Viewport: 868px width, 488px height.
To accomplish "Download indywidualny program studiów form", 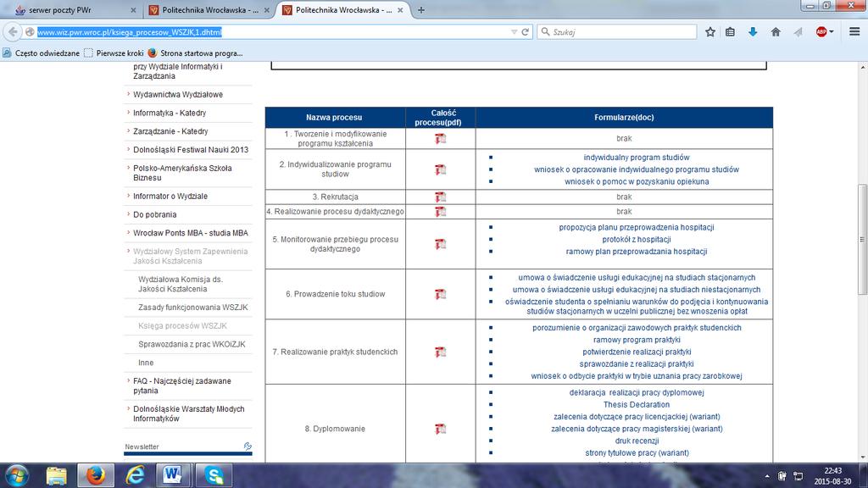I will 637,158.
